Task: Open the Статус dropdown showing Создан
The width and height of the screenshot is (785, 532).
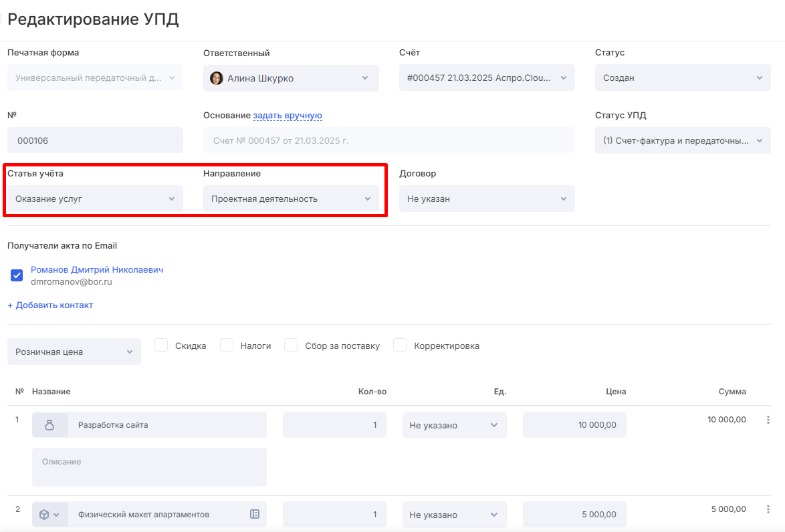Action: click(x=682, y=78)
